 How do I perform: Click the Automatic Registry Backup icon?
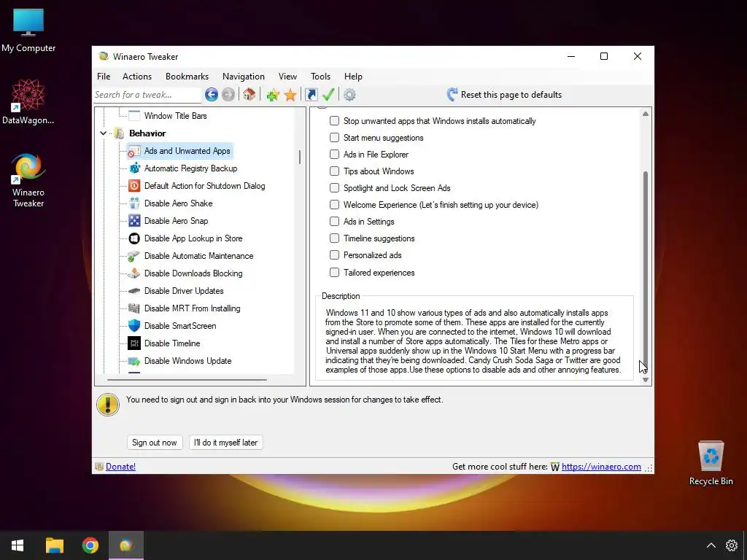coord(134,168)
